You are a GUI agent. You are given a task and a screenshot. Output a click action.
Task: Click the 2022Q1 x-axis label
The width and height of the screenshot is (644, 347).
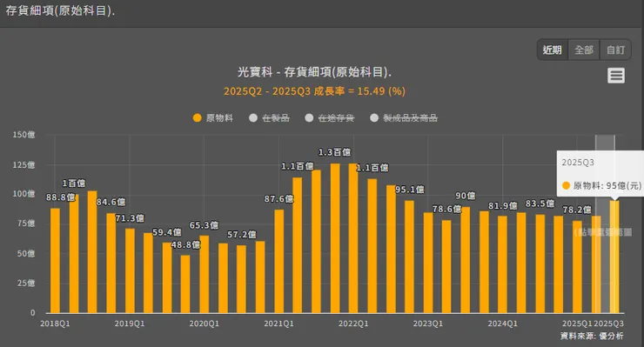click(353, 324)
